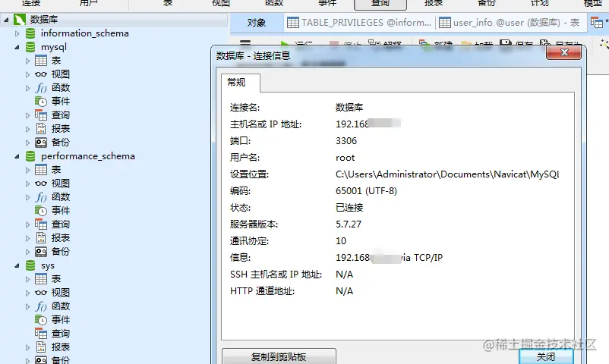This screenshot has height=364, width=609.
Task: Collapse the mysql database arrow
Action: click(x=17, y=47)
